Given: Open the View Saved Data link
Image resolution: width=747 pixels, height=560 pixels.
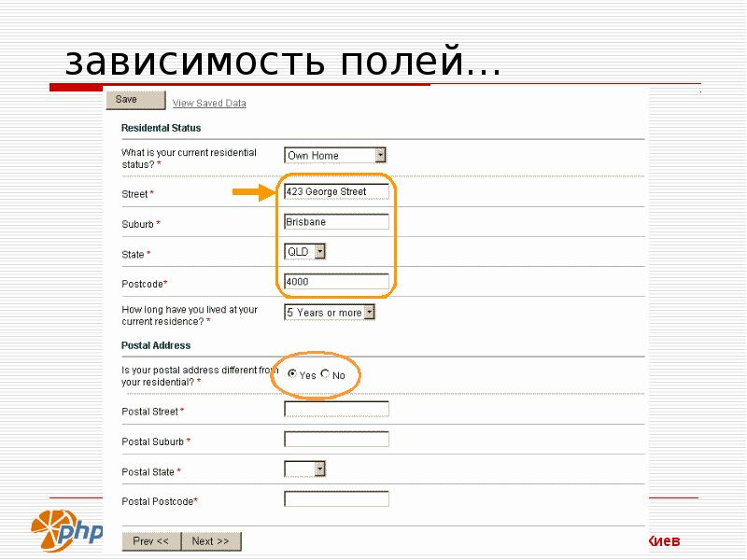Looking at the screenshot, I should pos(209,104).
